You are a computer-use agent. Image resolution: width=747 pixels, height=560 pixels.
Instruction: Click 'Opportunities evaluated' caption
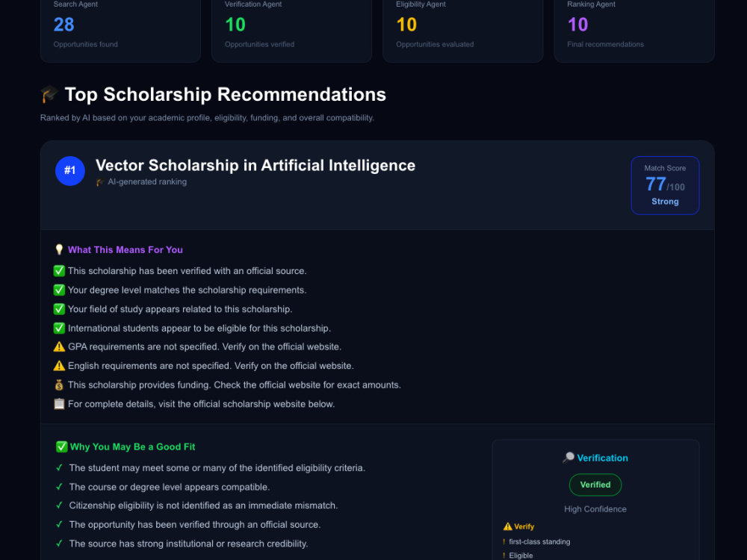tap(435, 44)
